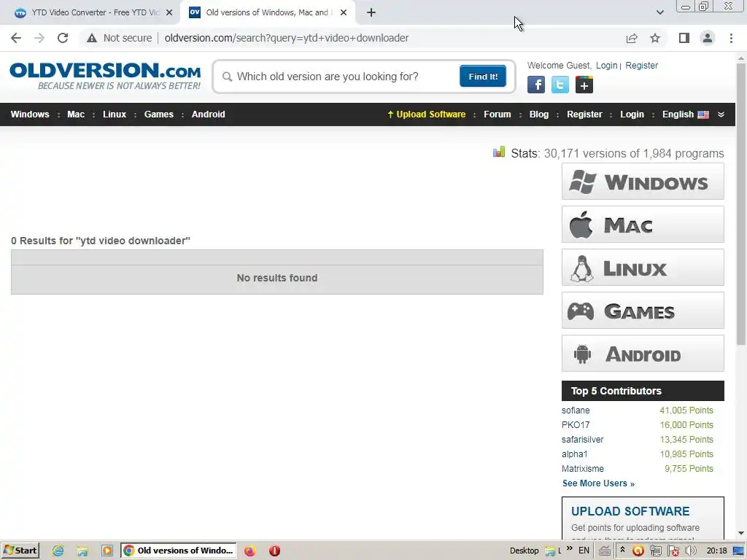Open Google Plus social icon

click(x=584, y=85)
